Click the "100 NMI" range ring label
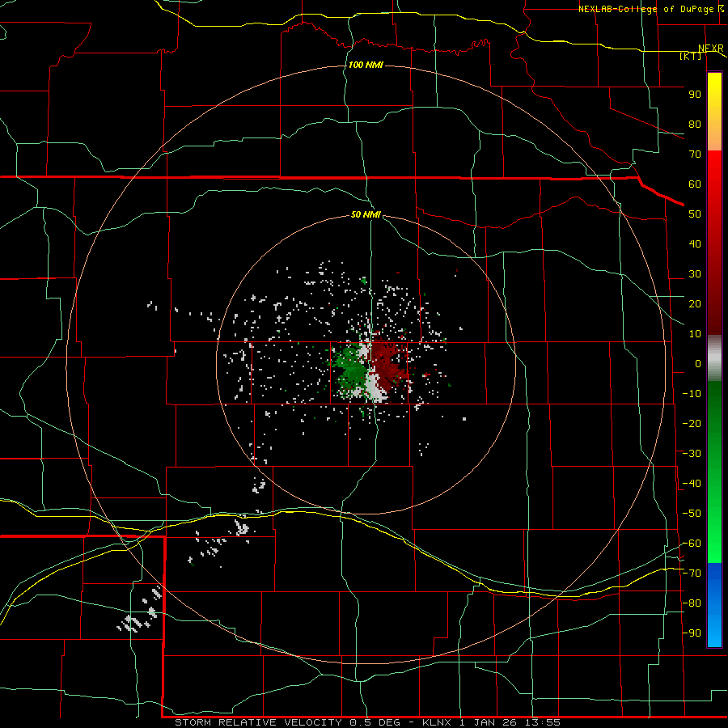The image size is (728, 728). pyautogui.click(x=366, y=65)
